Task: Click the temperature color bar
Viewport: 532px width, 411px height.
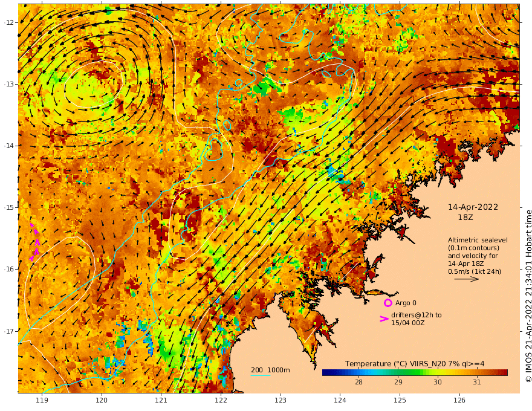Action: [415, 373]
